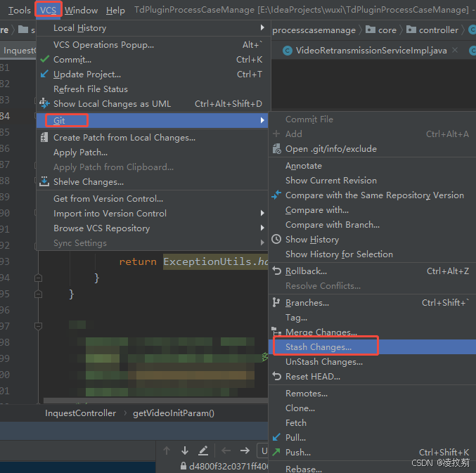Click the Merge Changes icon
Screen dimensions: 476x473
(x=276, y=331)
